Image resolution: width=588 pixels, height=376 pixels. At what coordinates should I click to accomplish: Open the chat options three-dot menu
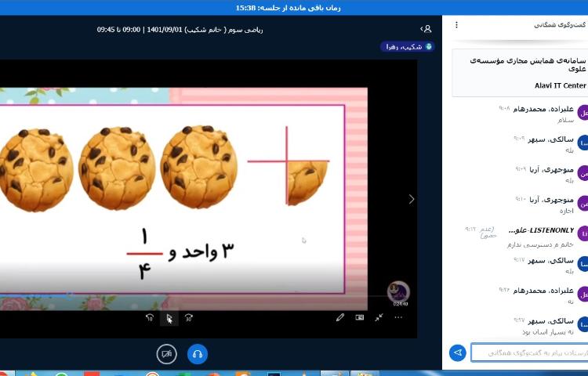[457, 25]
